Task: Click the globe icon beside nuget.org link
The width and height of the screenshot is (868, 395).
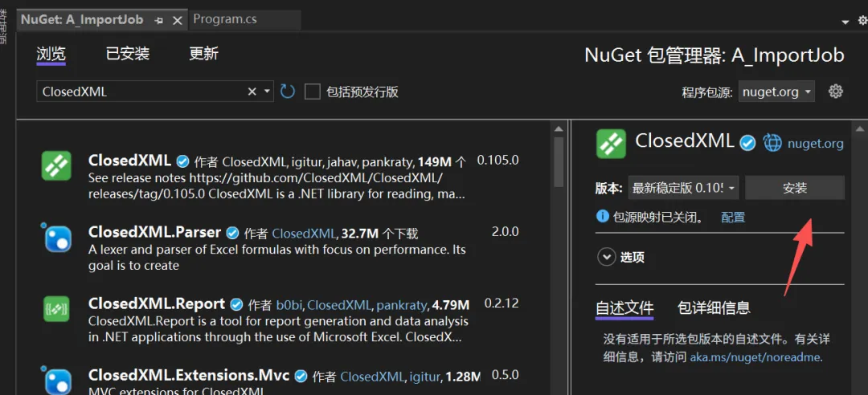Action: pos(773,143)
